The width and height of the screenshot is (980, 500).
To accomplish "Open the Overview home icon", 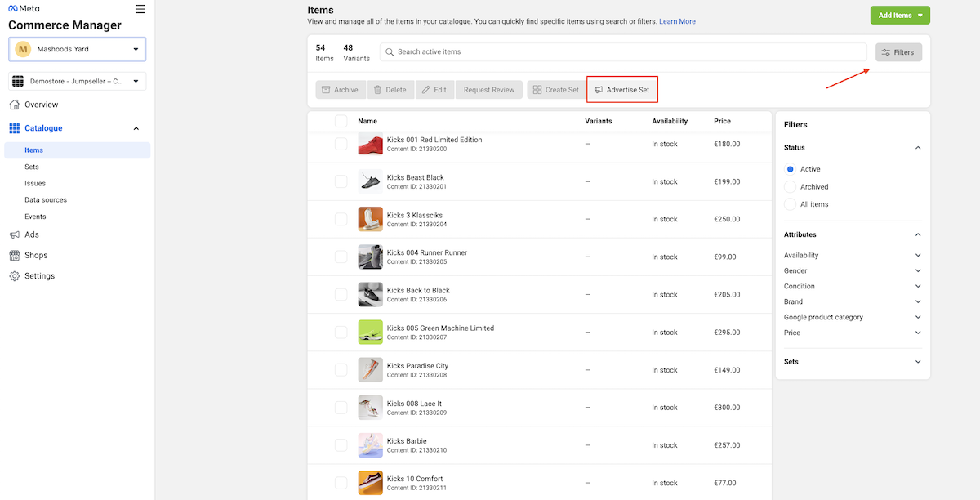I will coord(15,105).
